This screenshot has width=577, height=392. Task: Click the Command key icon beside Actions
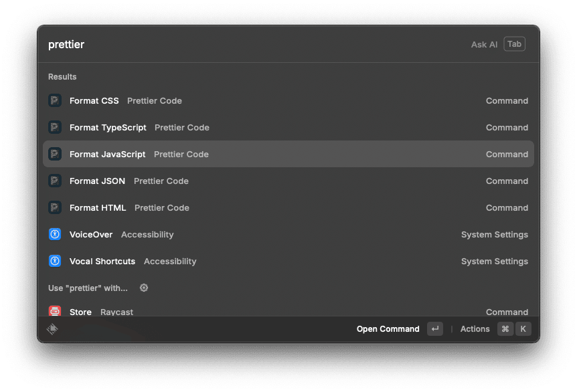(x=505, y=328)
